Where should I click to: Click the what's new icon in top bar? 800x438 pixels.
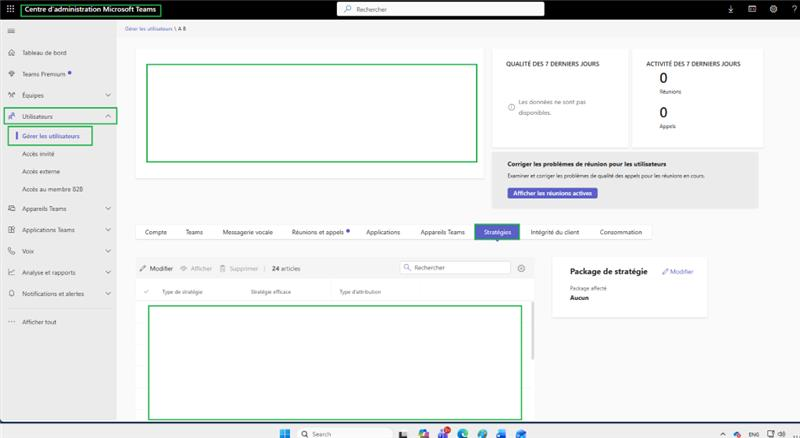[752, 9]
